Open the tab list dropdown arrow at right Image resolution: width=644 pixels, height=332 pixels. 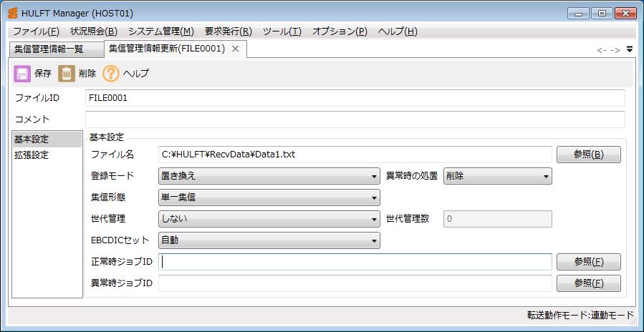pyautogui.click(x=630, y=49)
